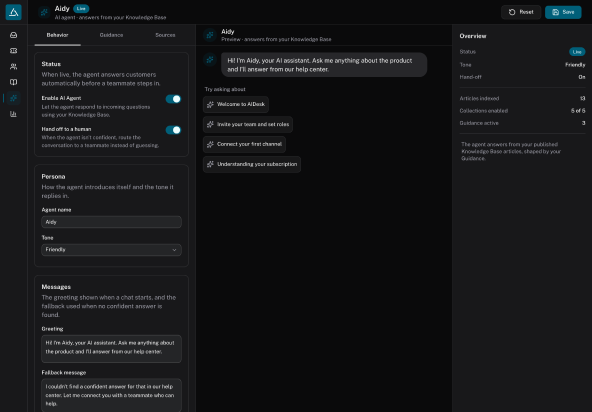592x412 pixels.
Task: Click the avatar beside the greeting bubble
Action: [x=210, y=59]
